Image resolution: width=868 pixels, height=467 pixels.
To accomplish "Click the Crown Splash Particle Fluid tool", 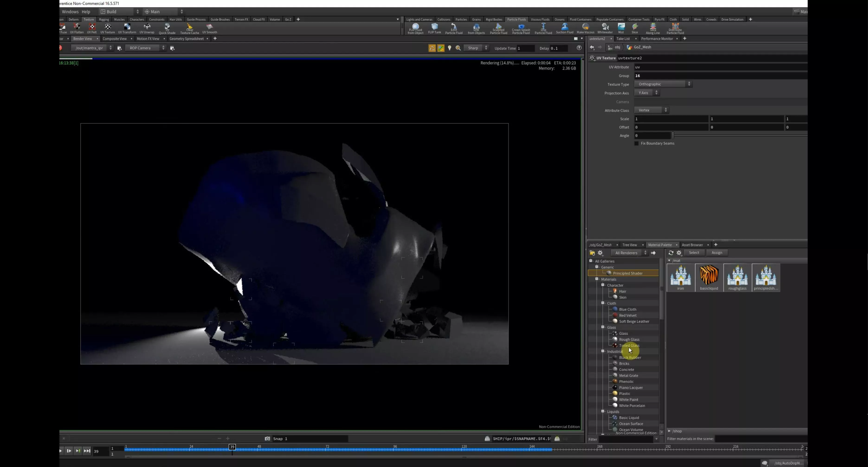I will (521, 28).
